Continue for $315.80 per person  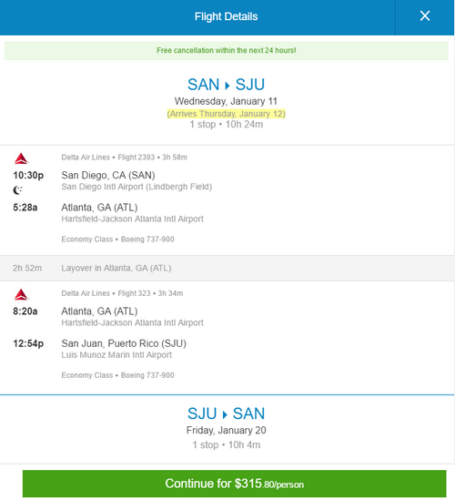[234, 484]
